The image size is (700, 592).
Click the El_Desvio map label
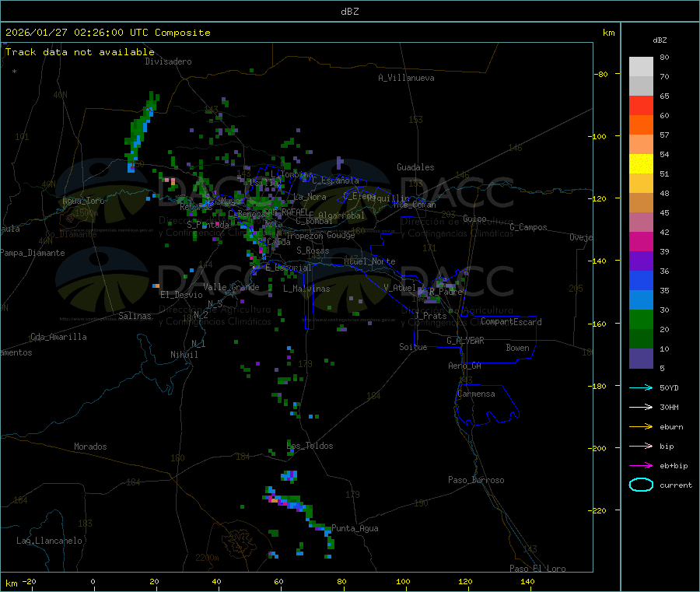181,295
